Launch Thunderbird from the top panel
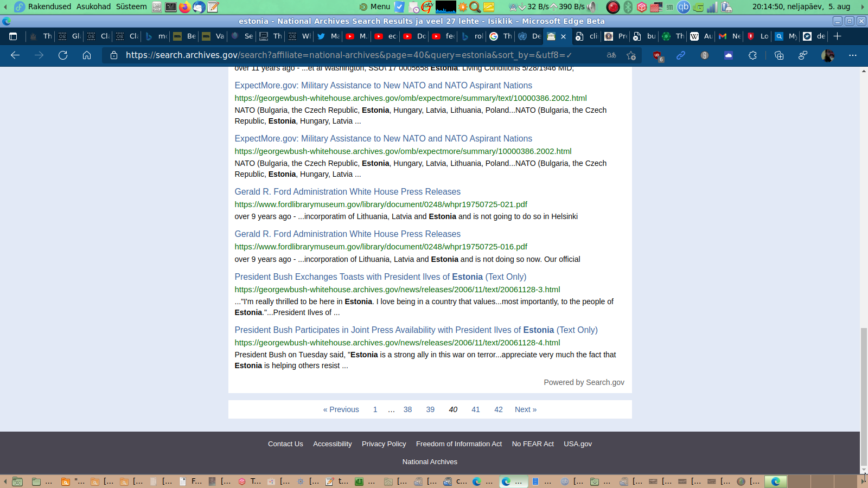Viewport: 868px width, 488px height. pyautogui.click(x=199, y=7)
